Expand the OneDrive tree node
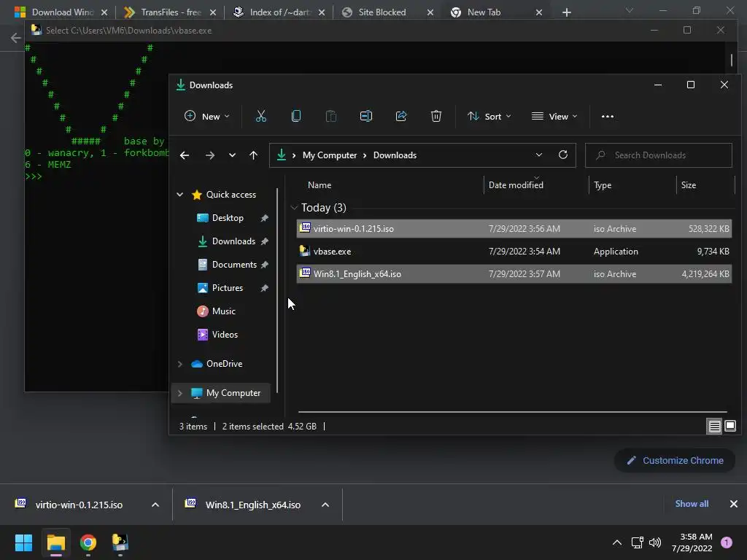This screenshot has height=560, width=747. (x=180, y=364)
